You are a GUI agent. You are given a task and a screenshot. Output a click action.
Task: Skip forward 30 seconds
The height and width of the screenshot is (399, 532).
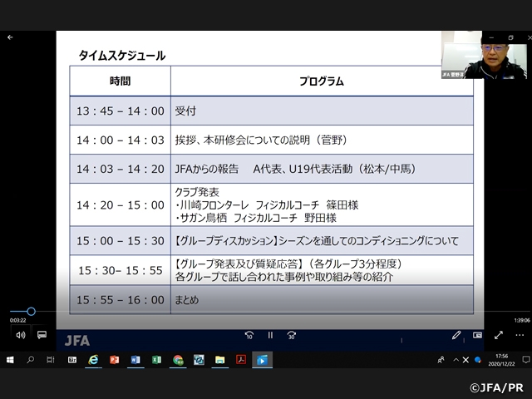tap(292, 335)
